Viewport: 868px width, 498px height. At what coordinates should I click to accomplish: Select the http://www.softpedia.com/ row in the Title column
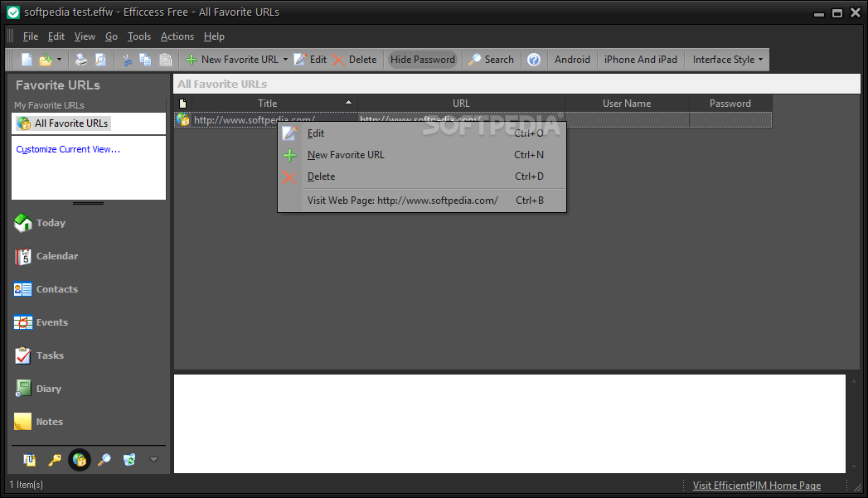click(254, 119)
